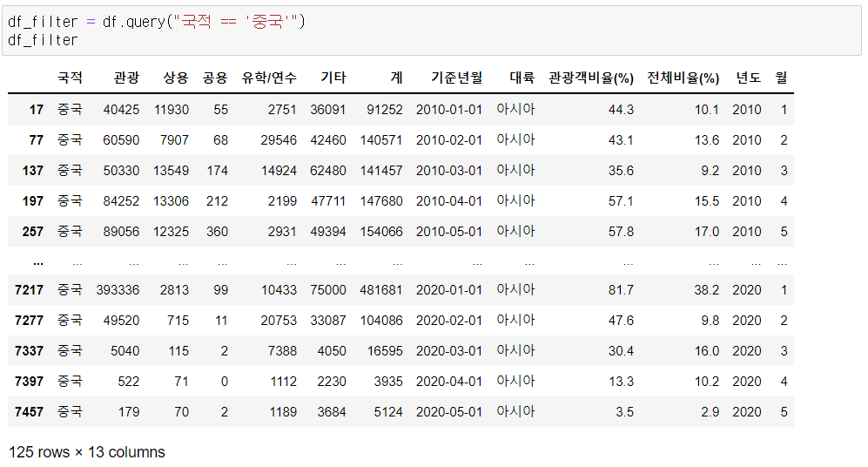The image size is (868, 467).
Task: Click the 기타 value 62480
Action: point(328,171)
